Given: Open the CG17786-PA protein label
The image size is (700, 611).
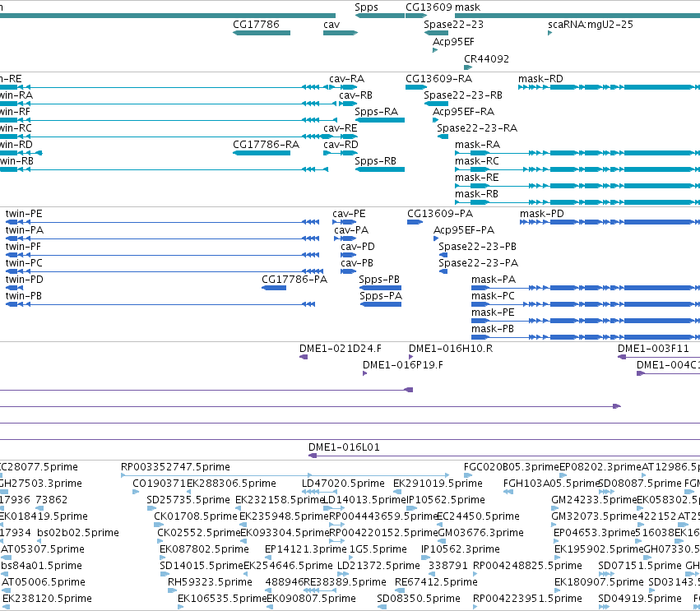Looking at the screenshot, I should 294,280.
